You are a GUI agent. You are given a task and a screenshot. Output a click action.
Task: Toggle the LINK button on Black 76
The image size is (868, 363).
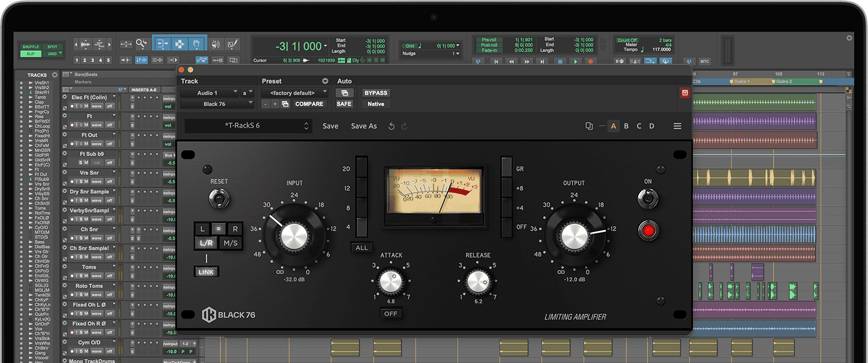click(207, 272)
